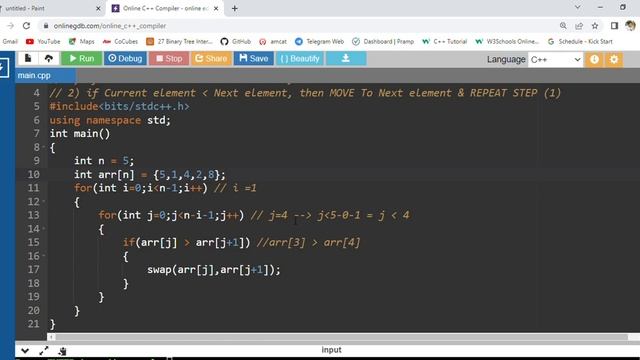
Task: Toggle browser side panel
Action: (614, 26)
